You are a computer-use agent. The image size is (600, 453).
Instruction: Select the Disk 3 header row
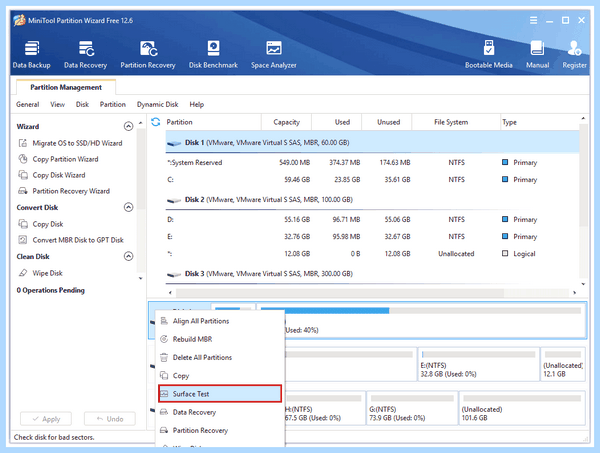point(372,274)
